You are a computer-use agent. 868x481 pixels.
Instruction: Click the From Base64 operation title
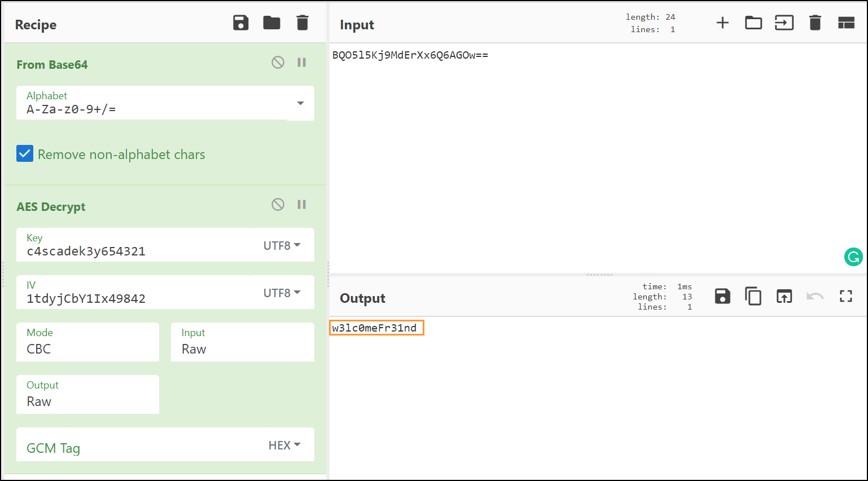[52, 65]
